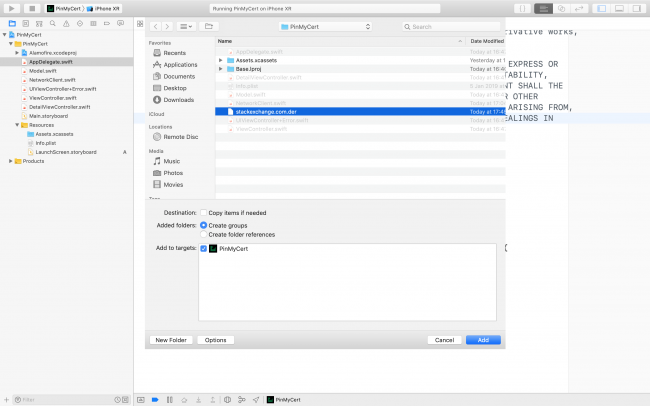This screenshot has width=650, height=406.
Task: Click the hide debug area icon in bottom bar
Action: tap(141, 400)
